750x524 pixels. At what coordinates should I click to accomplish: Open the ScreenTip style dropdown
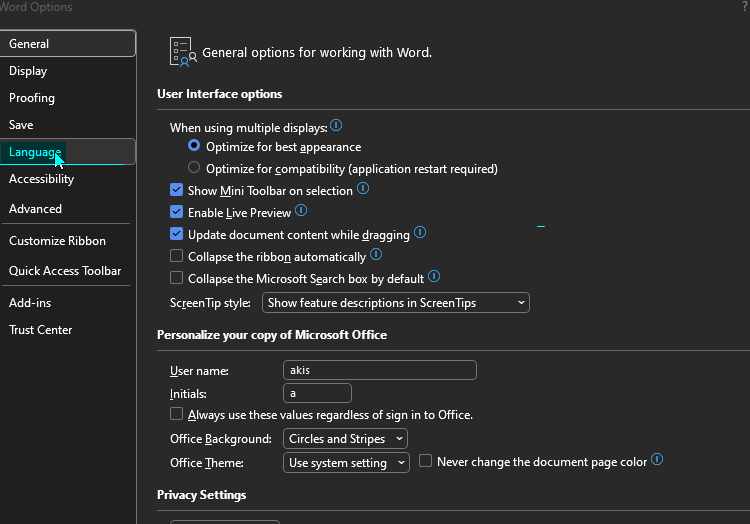point(396,303)
